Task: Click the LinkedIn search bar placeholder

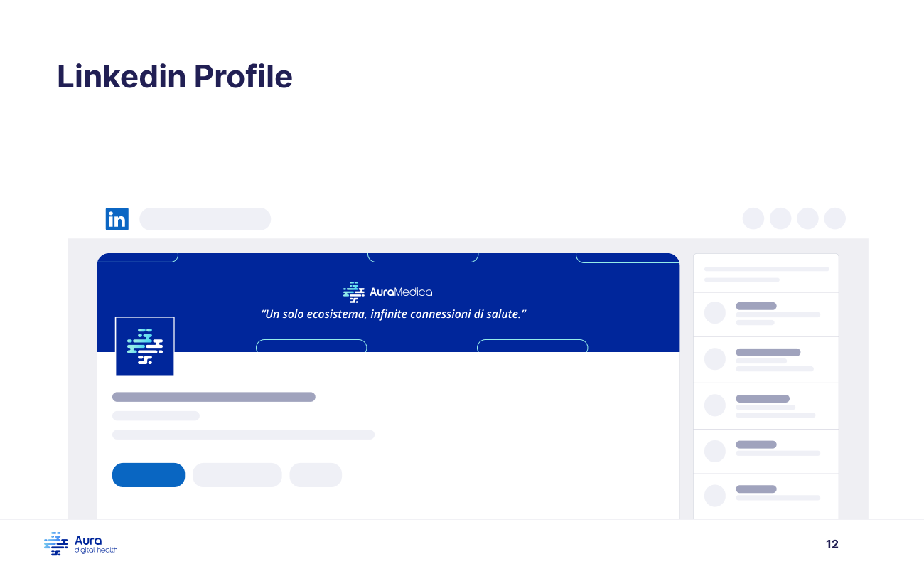Action: [205, 219]
